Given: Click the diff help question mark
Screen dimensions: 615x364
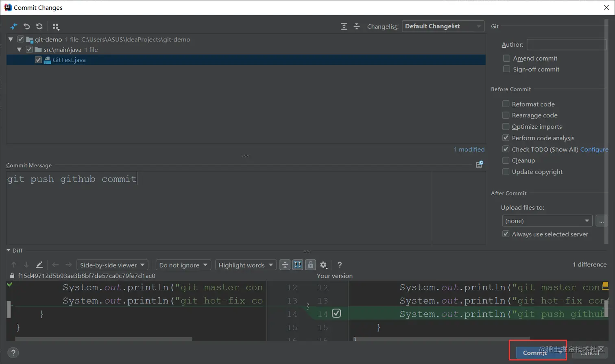Looking at the screenshot, I should click(340, 265).
